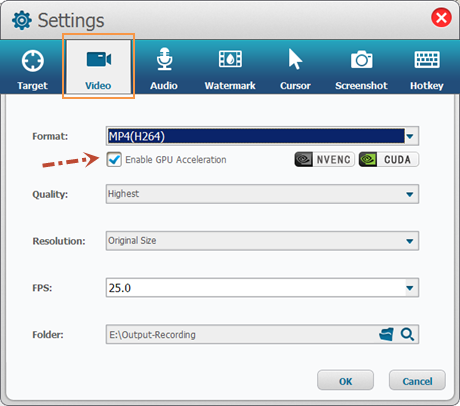
Task: Click the open output folder icon
Action: coord(386,334)
